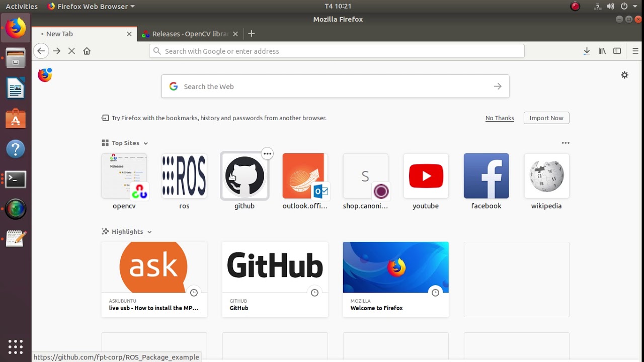The image size is (644, 362).
Task: Open the Downloads arrow in toolbar
Action: pyautogui.click(x=587, y=51)
